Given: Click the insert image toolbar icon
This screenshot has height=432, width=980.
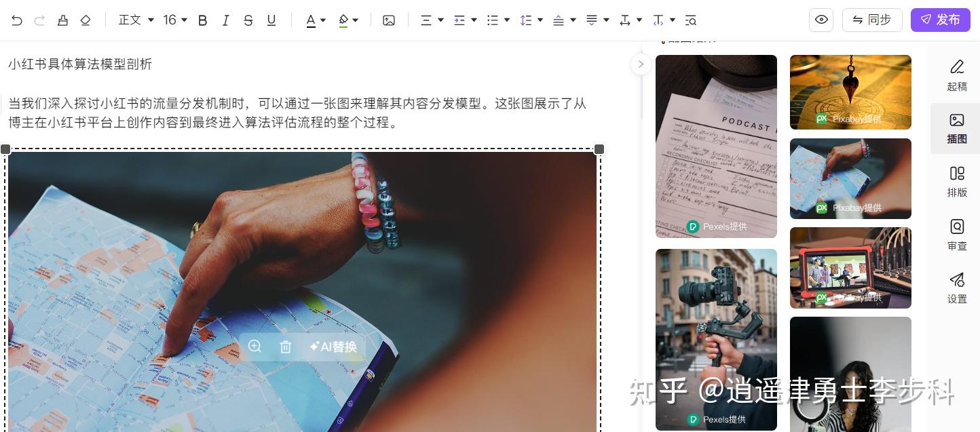Looking at the screenshot, I should (389, 20).
